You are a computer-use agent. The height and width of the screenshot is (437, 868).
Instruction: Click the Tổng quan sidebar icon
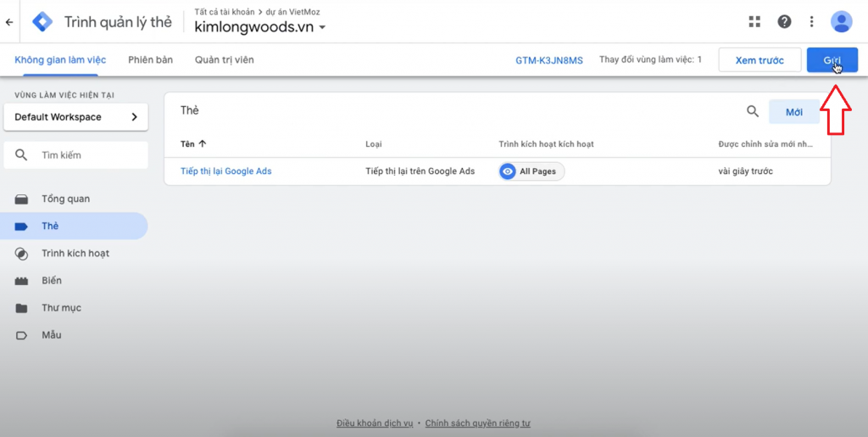(x=21, y=199)
